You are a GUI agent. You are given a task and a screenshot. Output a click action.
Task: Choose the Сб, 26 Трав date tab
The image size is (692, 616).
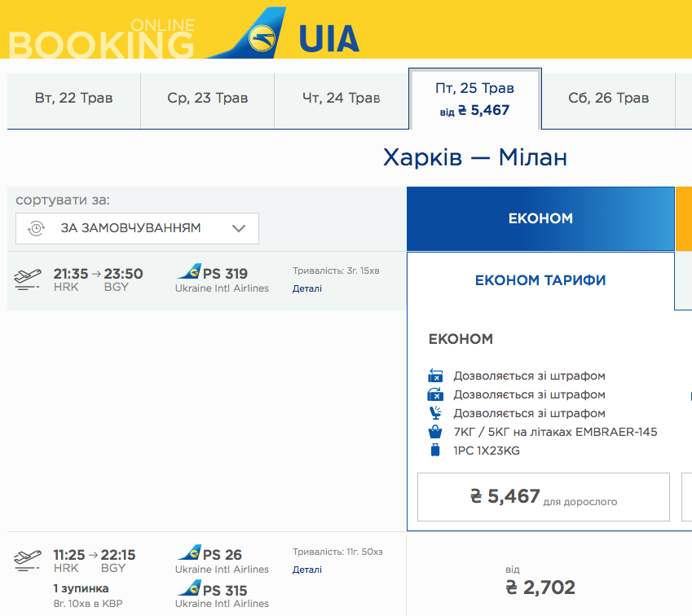pyautogui.click(x=608, y=99)
